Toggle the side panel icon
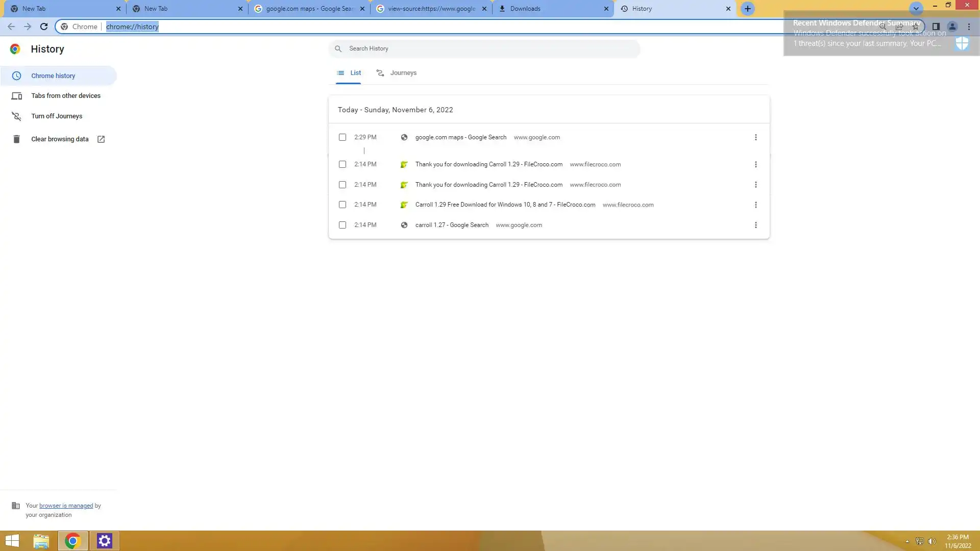This screenshot has width=980, height=551. tap(936, 27)
